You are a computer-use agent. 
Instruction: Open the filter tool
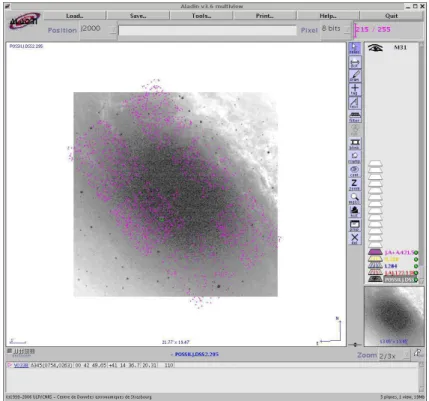tap(354, 117)
